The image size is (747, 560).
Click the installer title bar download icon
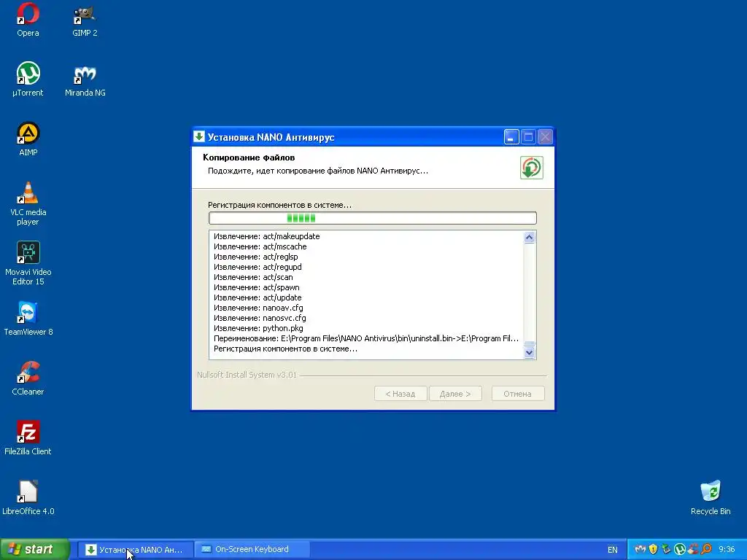[x=199, y=136]
